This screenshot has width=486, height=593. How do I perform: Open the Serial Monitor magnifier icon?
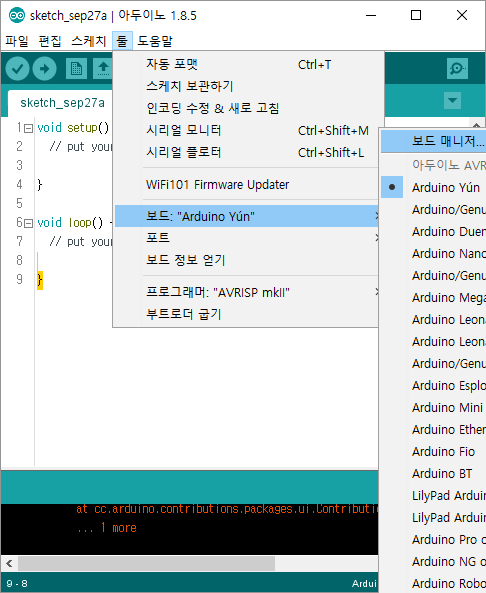click(457, 68)
